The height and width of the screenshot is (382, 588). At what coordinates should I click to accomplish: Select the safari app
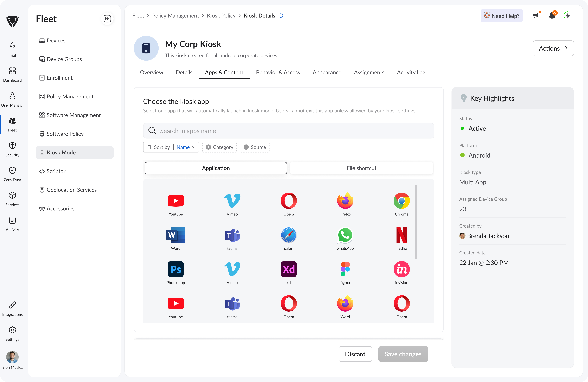pos(289,238)
